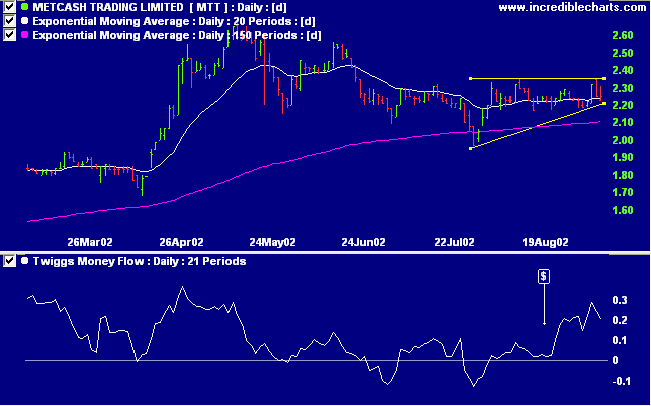Click the yellow rising trendline's low anchor point
Image resolution: width=651 pixels, height=406 pixels.
pos(470,148)
